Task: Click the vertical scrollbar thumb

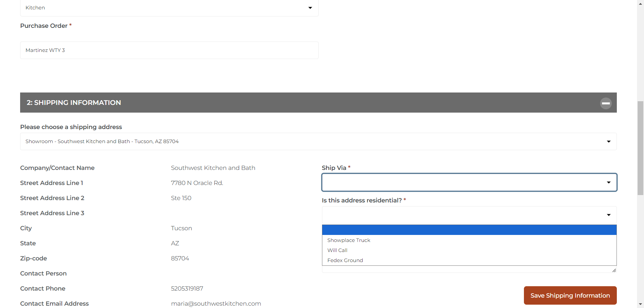Action: point(640,147)
